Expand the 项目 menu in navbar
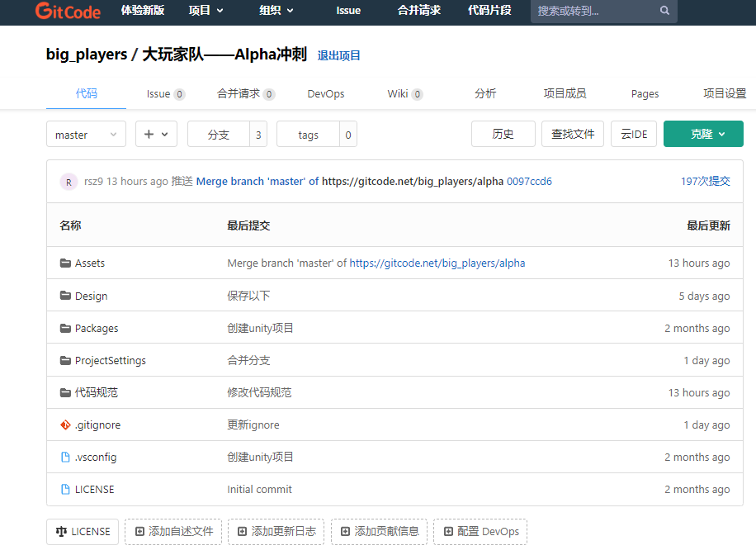The image size is (756, 555). pos(206,11)
